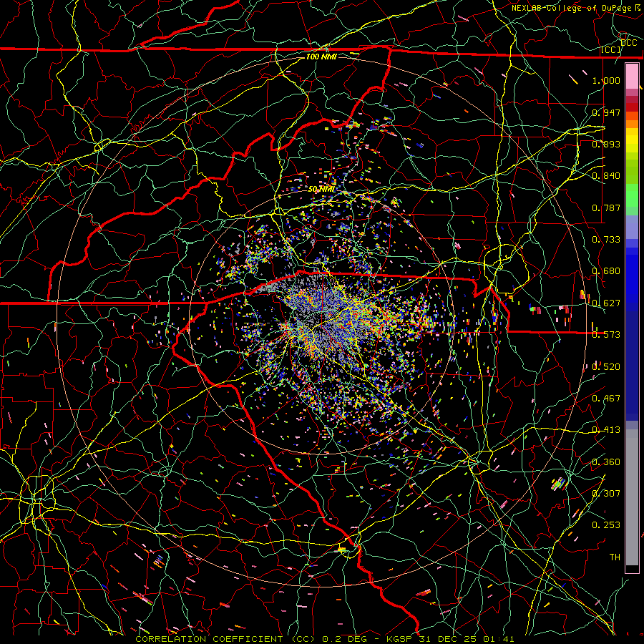Click the [CC] units label
Screen dimensions: 644x644
pyautogui.click(x=611, y=49)
